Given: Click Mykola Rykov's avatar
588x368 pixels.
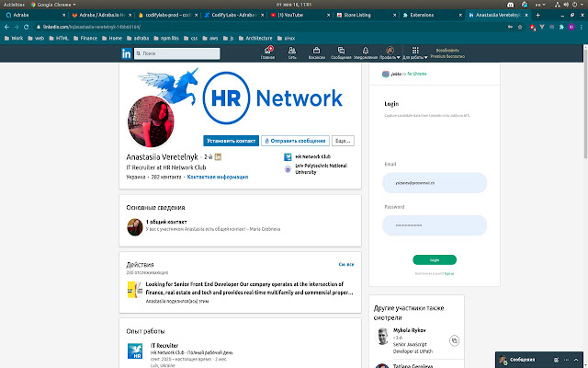Looking at the screenshot, I should point(382,337).
